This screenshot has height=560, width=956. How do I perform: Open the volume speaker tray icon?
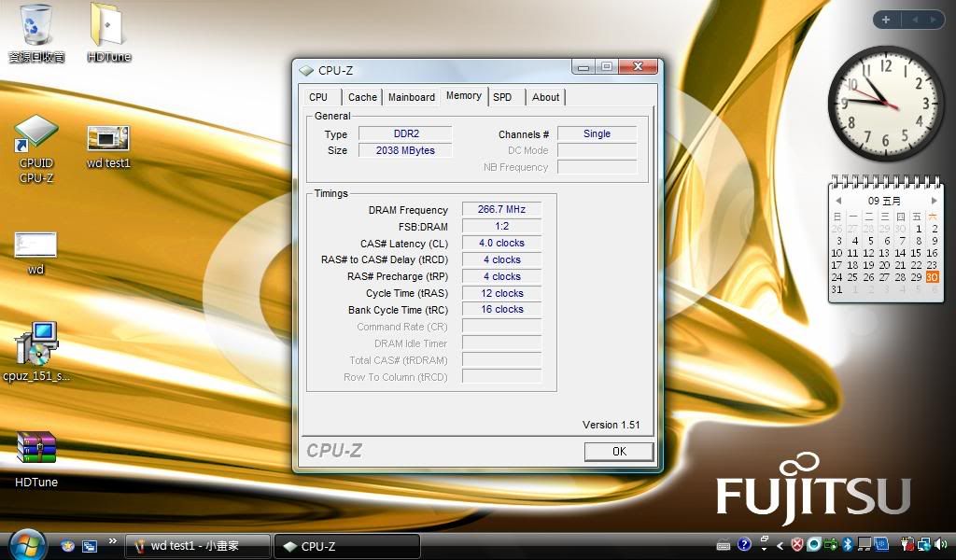[941, 544]
